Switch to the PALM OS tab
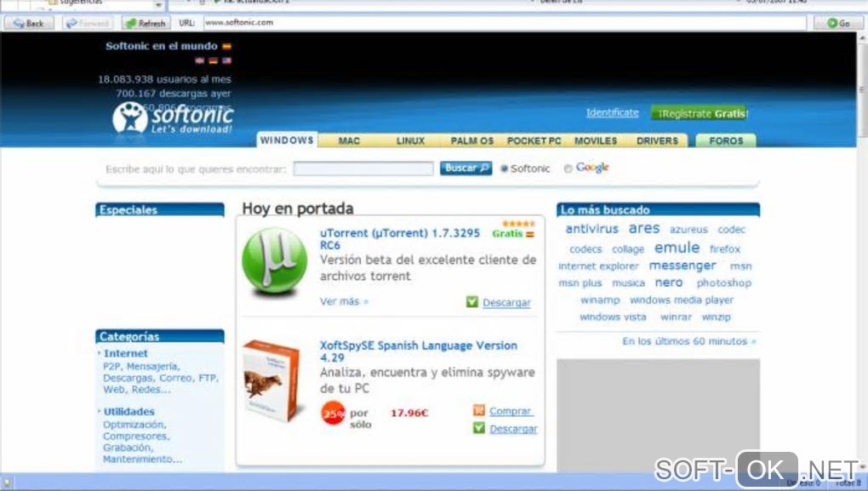Screen dimensions: 868x491 (471, 140)
